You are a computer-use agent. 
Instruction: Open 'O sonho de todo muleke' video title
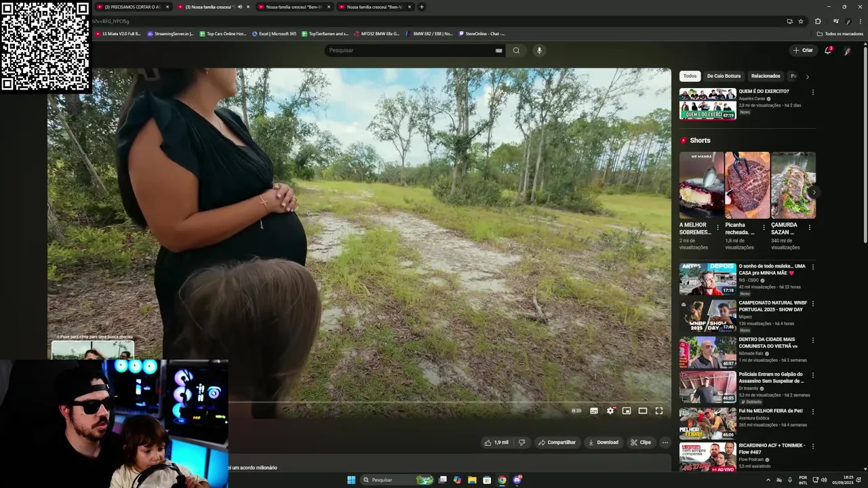pyautogui.click(x=772, y=269)
